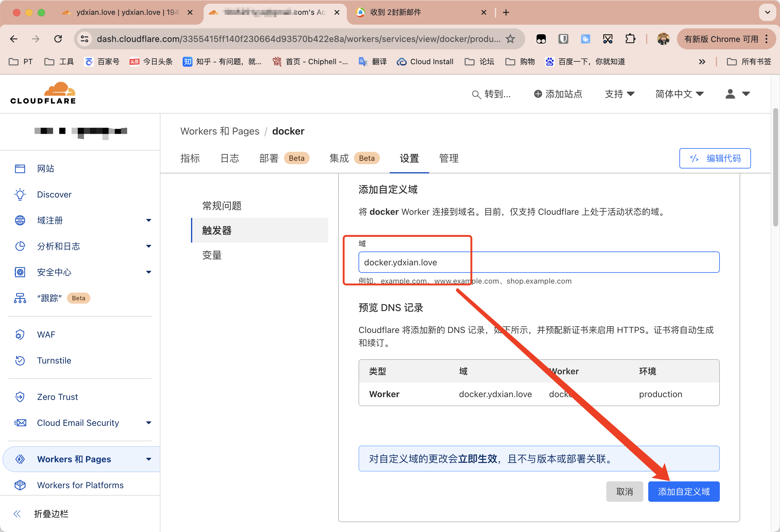This screenshot has width=780, height=532.
Task: Click the domain input field
Action: pos(539,262)
